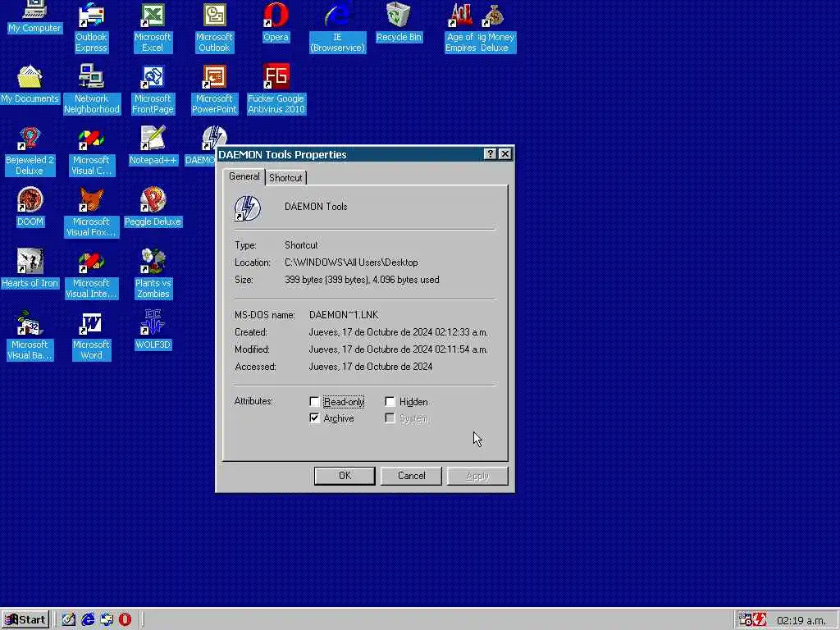This screenshot has height=630, width=840.
Task: Launch Opera from the quick launch bar
Action: tap(125, 619)
